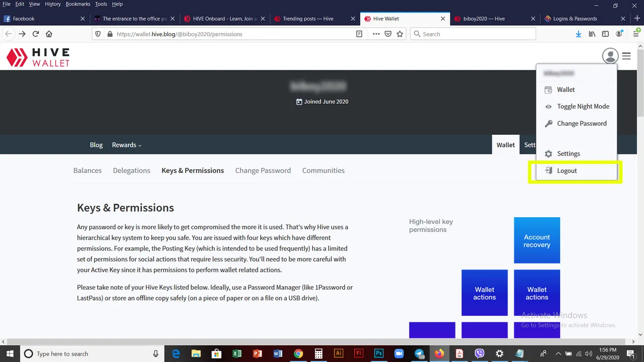Viewport: 644px width, 362px height.
Task: Click the Windows Start button
Action: (10, 353)
